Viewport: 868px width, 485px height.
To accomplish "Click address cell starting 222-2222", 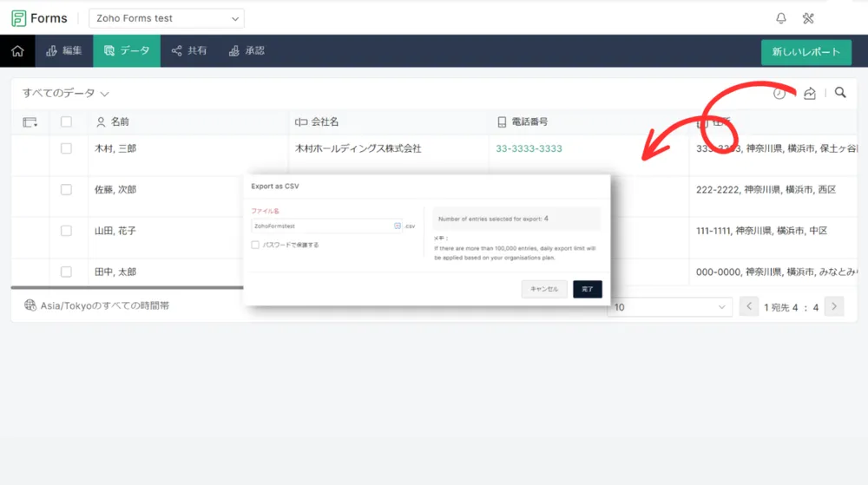I will tap(766, 190).
